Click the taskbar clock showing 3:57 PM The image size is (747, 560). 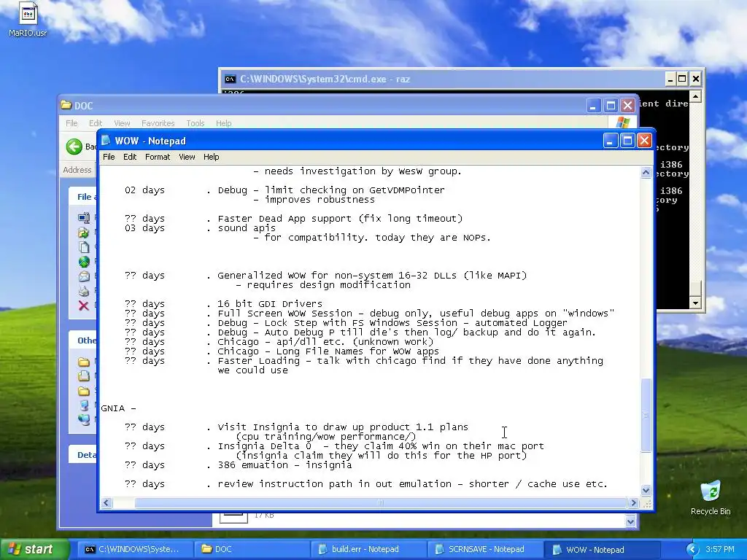point(720,549)
